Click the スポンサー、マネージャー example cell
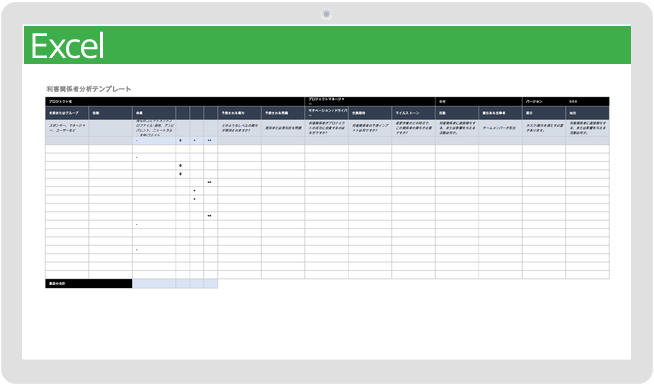This screenshot has height=385, width=654. [x=67, y=128]
